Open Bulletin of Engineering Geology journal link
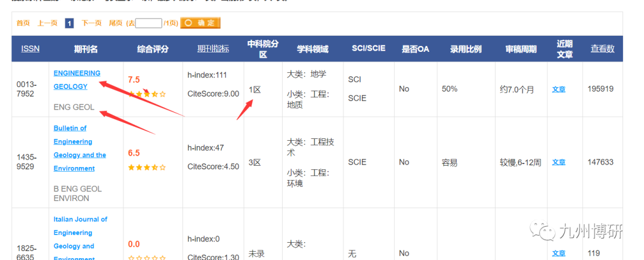Image resolution: width=644 pixels, height=260 pixels. (80, 148)
